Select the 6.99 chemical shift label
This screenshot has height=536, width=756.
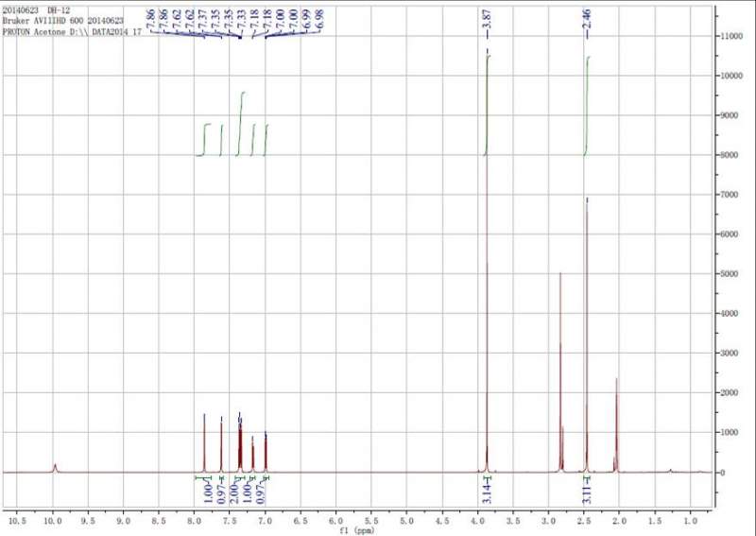[x=306, y=19]
